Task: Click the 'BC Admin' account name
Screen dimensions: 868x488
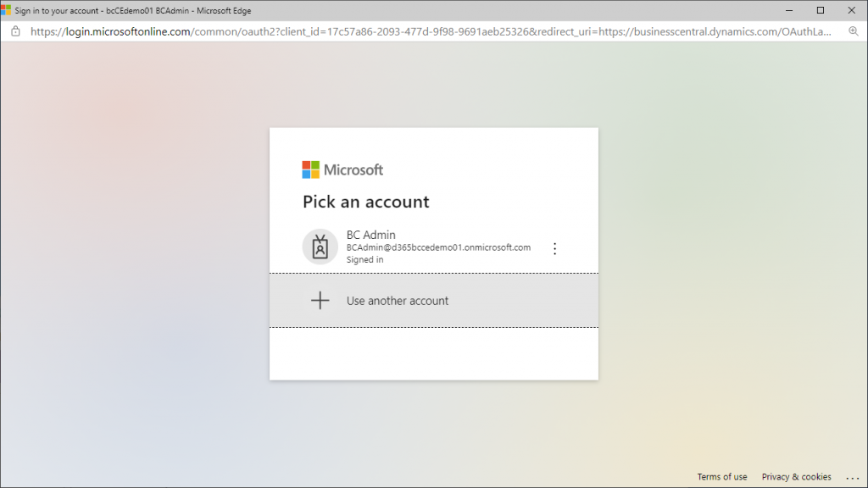Action: click(x=371, y=235)
